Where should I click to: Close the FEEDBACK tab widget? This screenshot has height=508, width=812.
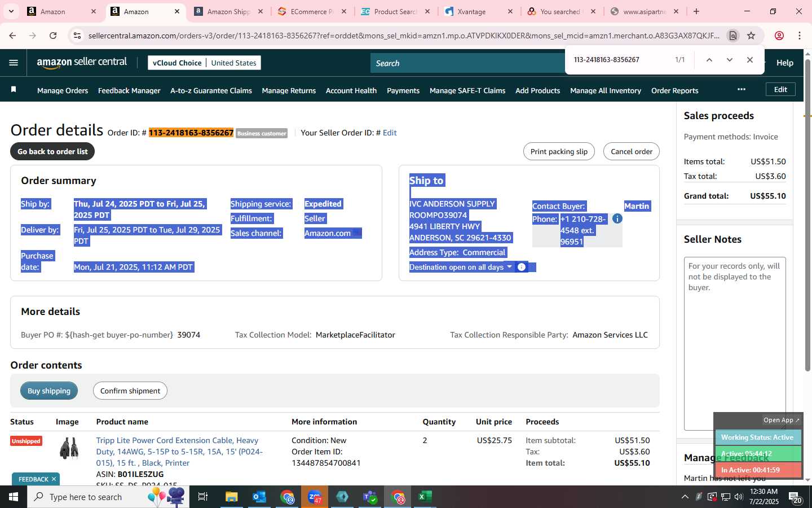pyautogui.click(x=54, y=479)
